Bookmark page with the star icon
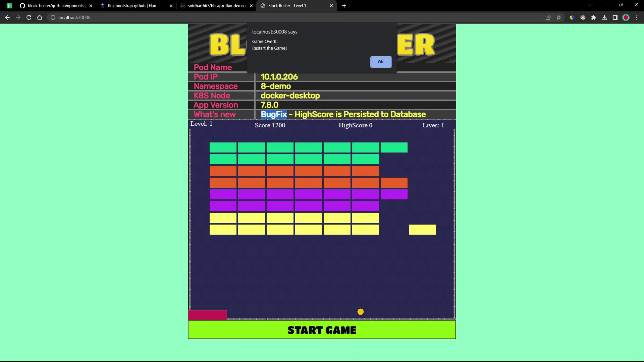 pyautogui.click(x=559, y=17)
